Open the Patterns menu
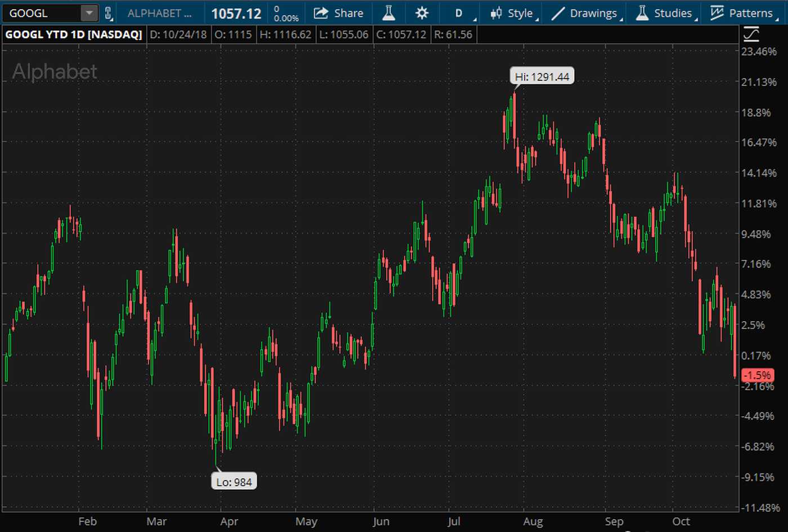 (x=743, y=13)
